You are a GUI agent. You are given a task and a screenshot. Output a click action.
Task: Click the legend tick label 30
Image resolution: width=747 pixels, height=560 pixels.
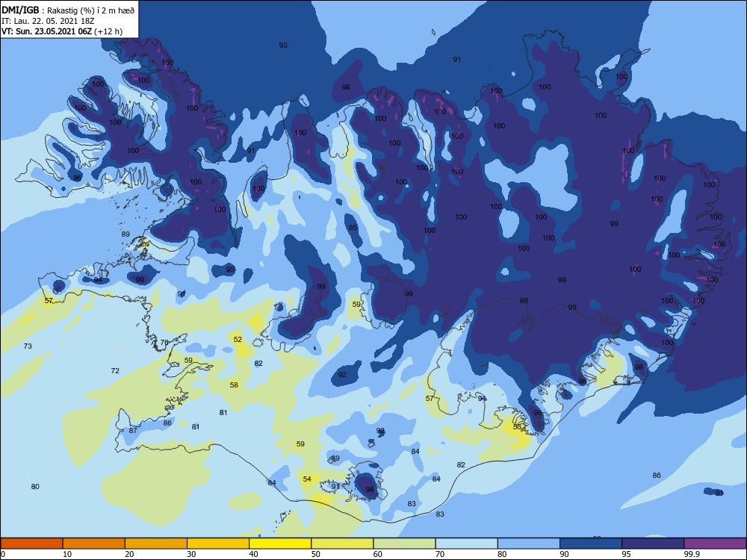(191, 554)
